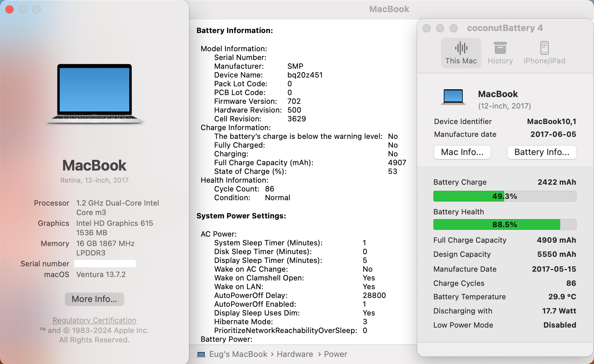Click the Discharging with 17.7 Watt value
594x364 pixels.
[x=559, y=311]
